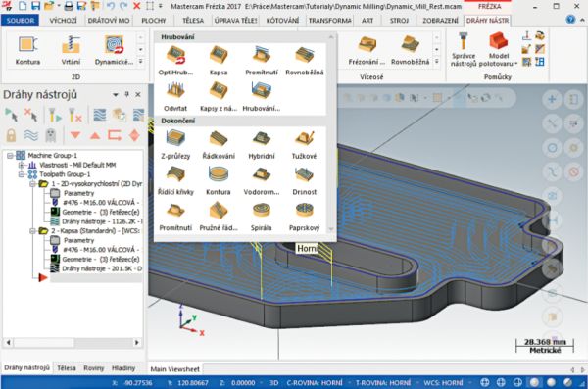The width and height of the screenshot is (588, 389).
Task: Pick the Rovnoběžná roughing toolpath
Action: pyautogui.click(x=304, y=60)
